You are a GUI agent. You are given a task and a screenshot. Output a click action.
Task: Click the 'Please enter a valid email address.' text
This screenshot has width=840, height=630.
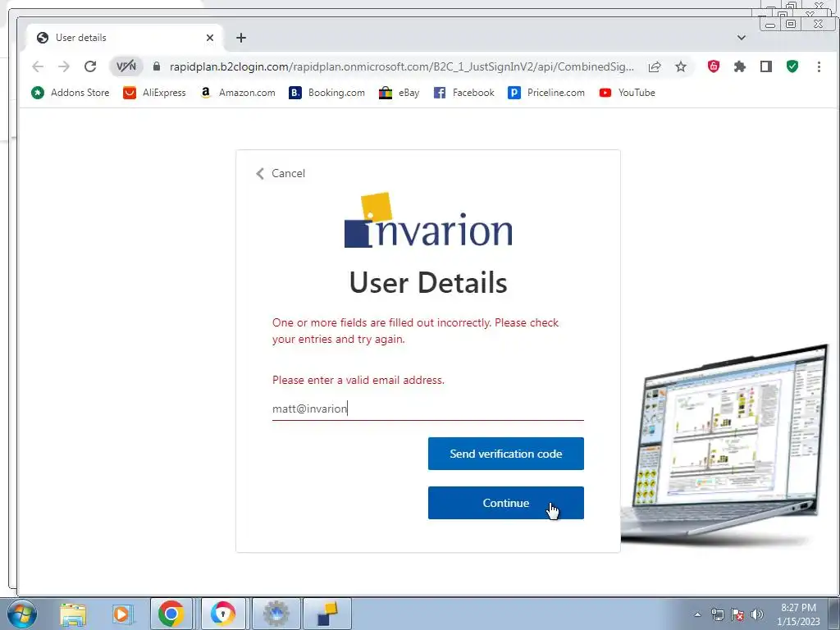click(x=358, y=380)
